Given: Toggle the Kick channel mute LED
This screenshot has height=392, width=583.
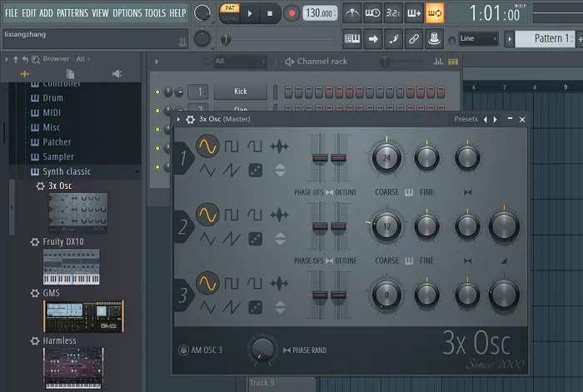Looking at the screenshot, I should point(157,92).
